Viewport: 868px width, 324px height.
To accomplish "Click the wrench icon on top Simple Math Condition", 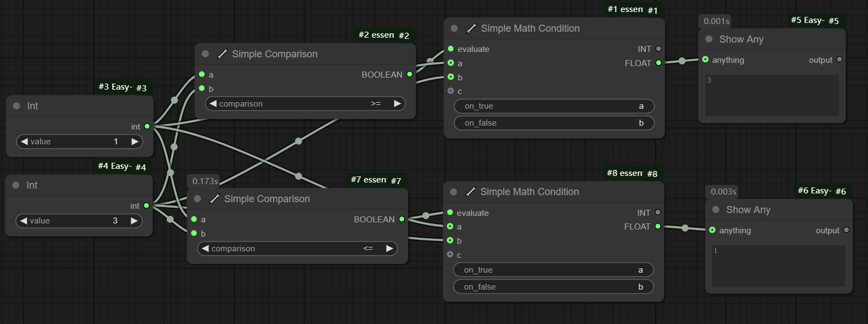I will click(471, 28).
